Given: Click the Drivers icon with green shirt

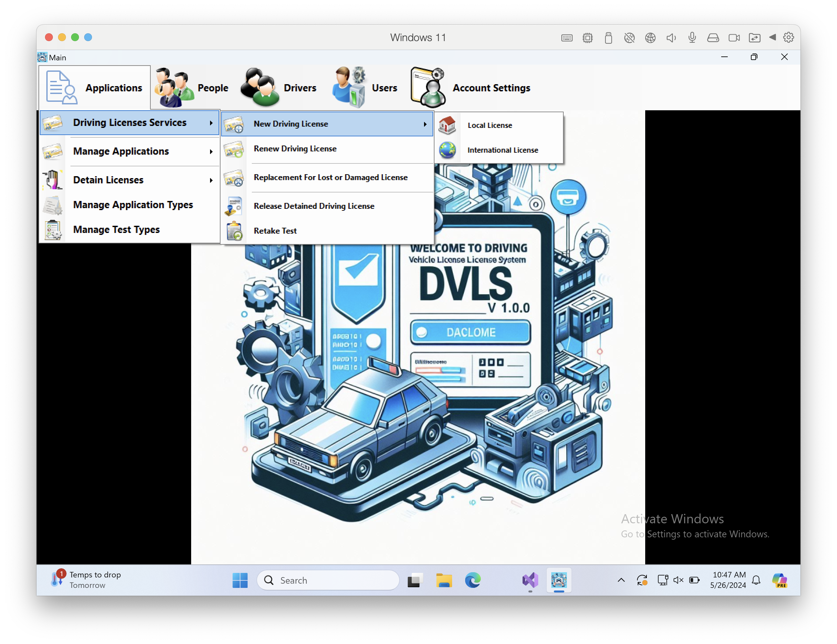Looking at the screenshot, I should pos(260,88).
